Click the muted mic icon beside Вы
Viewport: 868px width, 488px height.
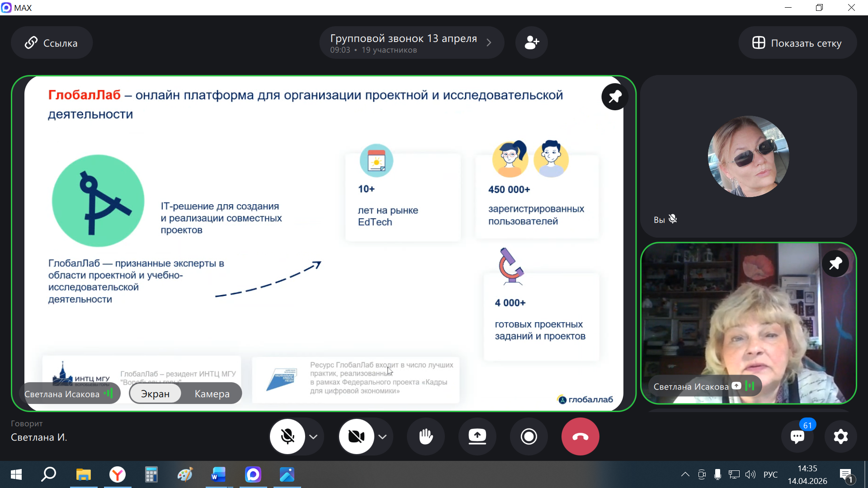673,219
